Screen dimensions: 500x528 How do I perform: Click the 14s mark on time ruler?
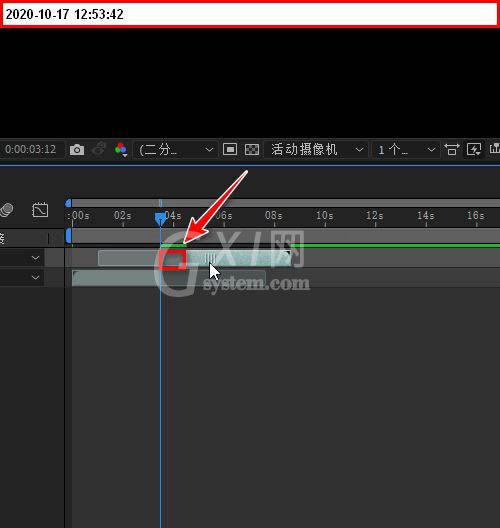pyautogui.click(x=426, y=216)
